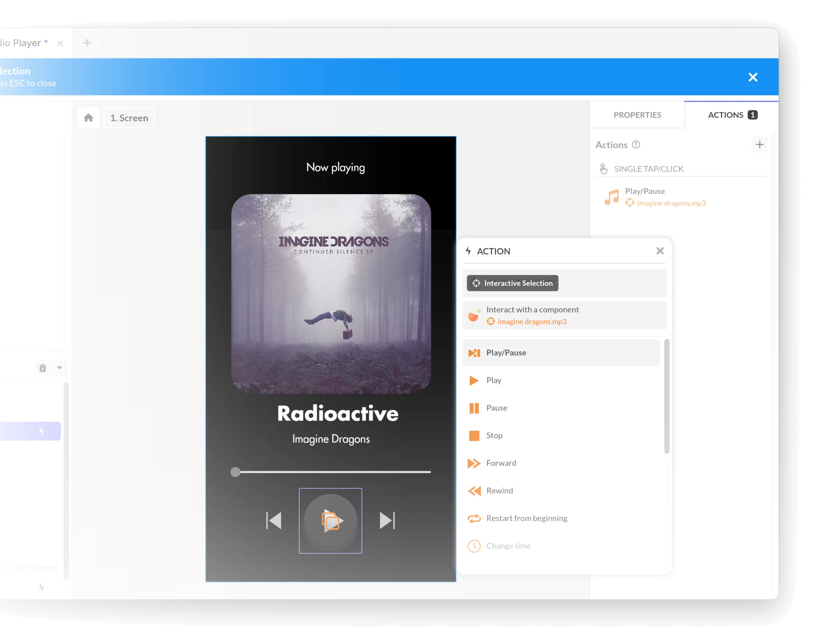Click next track button in player
Screen dimensions: 840x630
387,521
